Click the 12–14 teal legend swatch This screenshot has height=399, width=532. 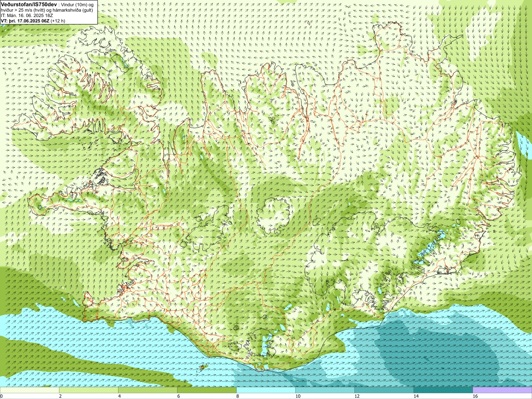[384, 390]
